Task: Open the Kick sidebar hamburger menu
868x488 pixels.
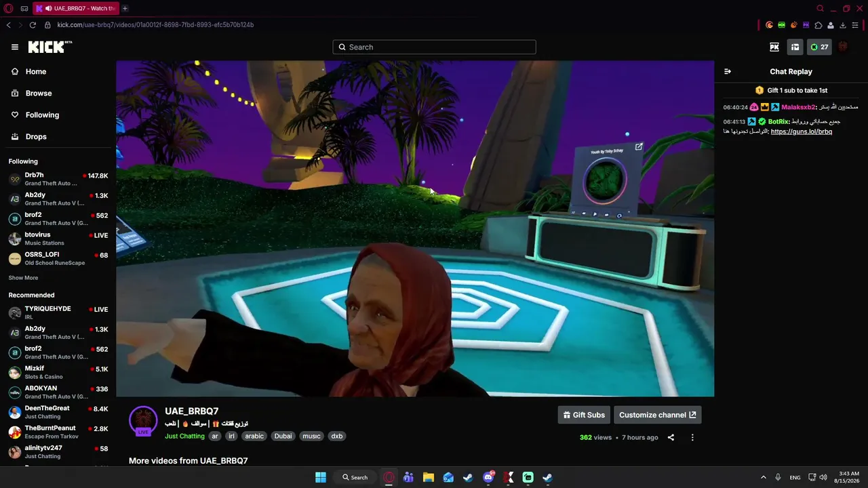Action: [15, 47]
